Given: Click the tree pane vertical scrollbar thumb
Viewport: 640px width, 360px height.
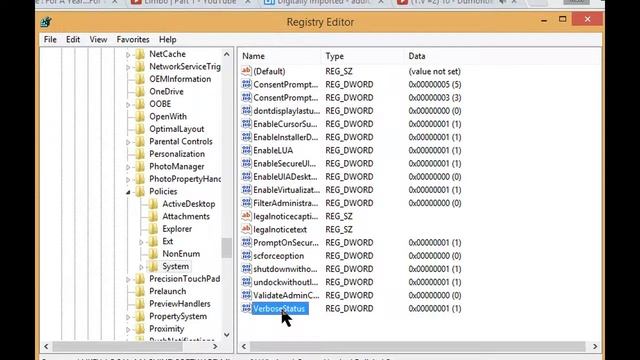Looking at the screenshot, I should (227, 248).
